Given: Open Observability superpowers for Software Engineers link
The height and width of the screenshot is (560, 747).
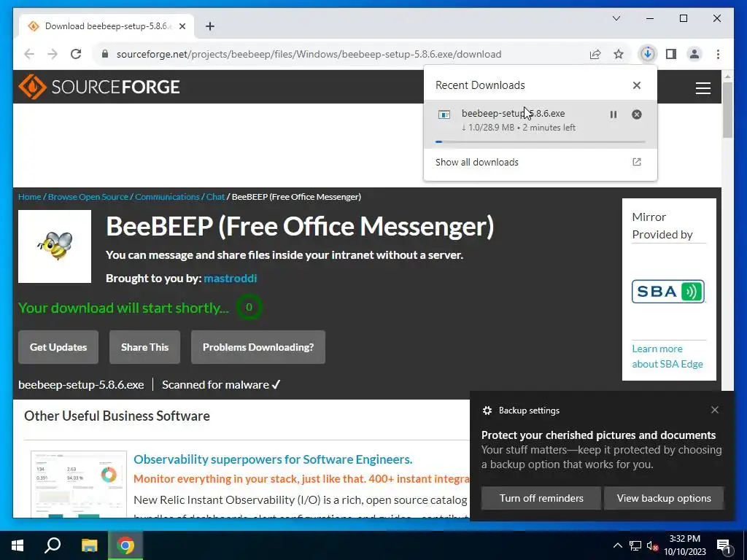Looking at the screenshot, I should pos(273,459).
